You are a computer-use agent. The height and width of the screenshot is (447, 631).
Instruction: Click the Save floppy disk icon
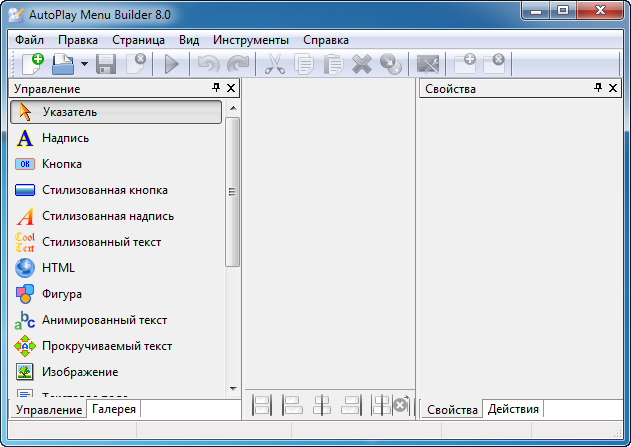(x=107, y=65)
